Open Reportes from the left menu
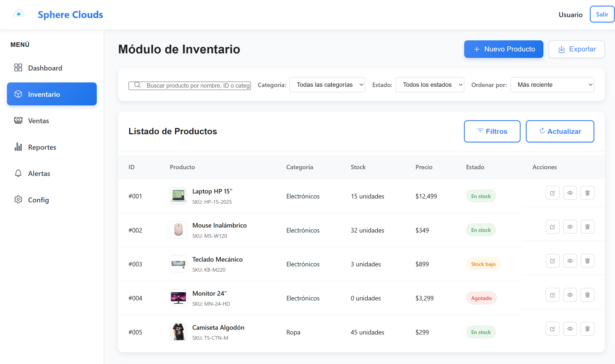This screenshot has height=364, width=615. pyautogui.click(x=42, y=147)
